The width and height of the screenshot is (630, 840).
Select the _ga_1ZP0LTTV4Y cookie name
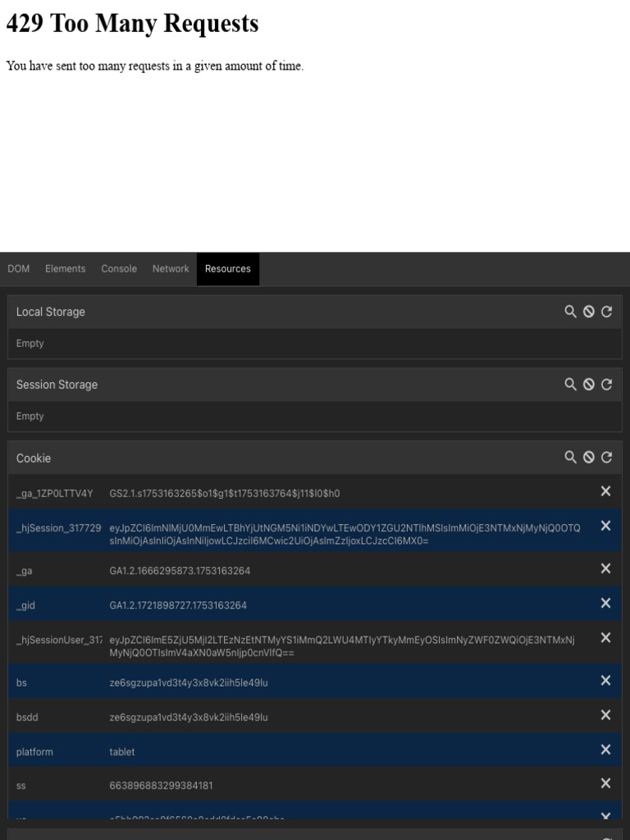pyautogui.click(x=55, y=493)
